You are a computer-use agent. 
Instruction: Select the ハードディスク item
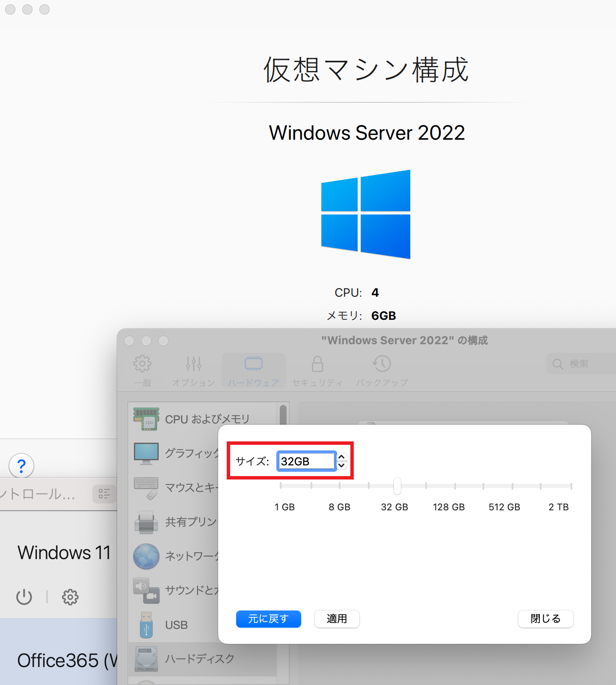click(203, 659)
